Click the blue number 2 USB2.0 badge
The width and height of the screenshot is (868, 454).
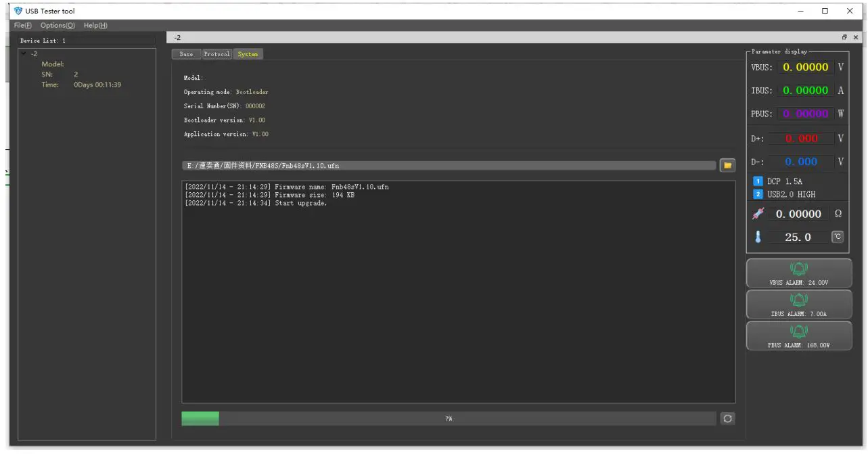758,194
